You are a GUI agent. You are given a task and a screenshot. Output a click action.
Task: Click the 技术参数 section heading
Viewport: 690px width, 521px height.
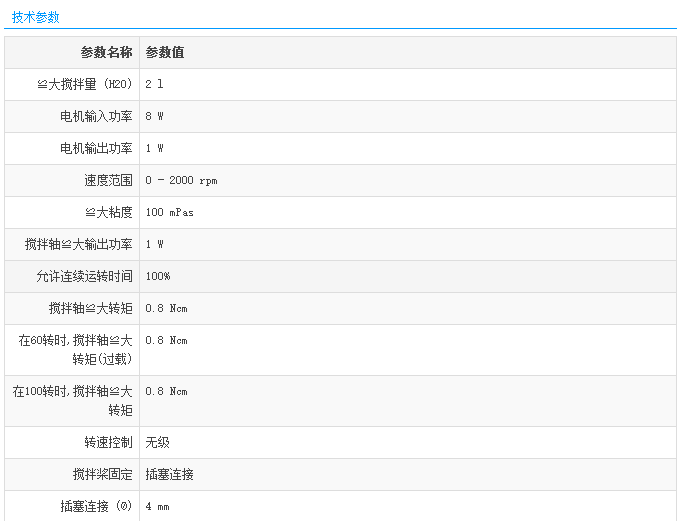point(36,17)
